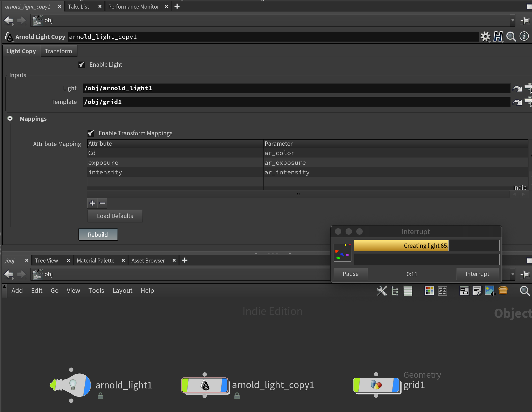Toggle Enable Transform Mappings checkbox
Image resolution: width=532 pixels, height=412 pixels.
[91, 133]
